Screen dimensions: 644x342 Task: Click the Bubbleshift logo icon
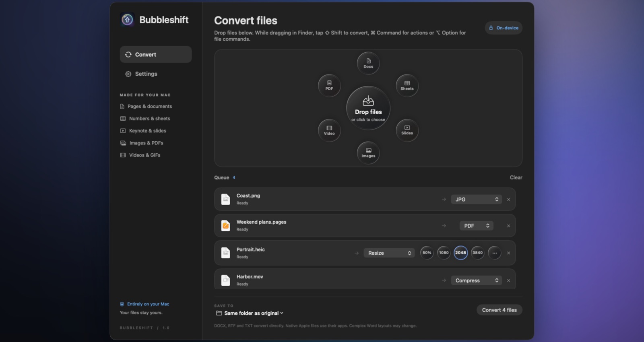127,19
